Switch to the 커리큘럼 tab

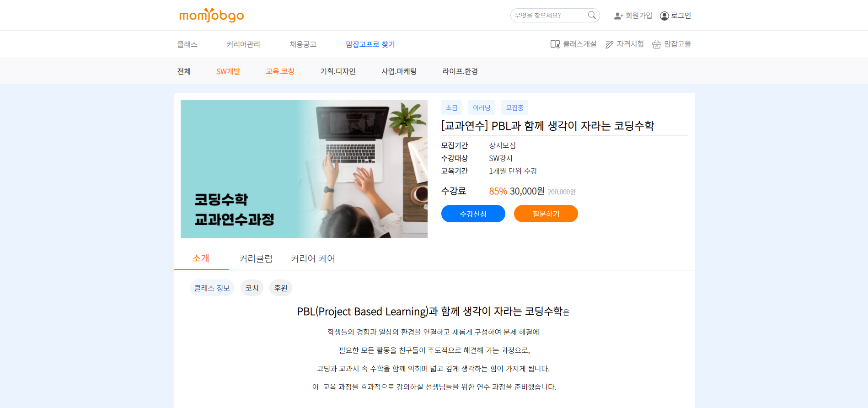[x=256, y=258]
